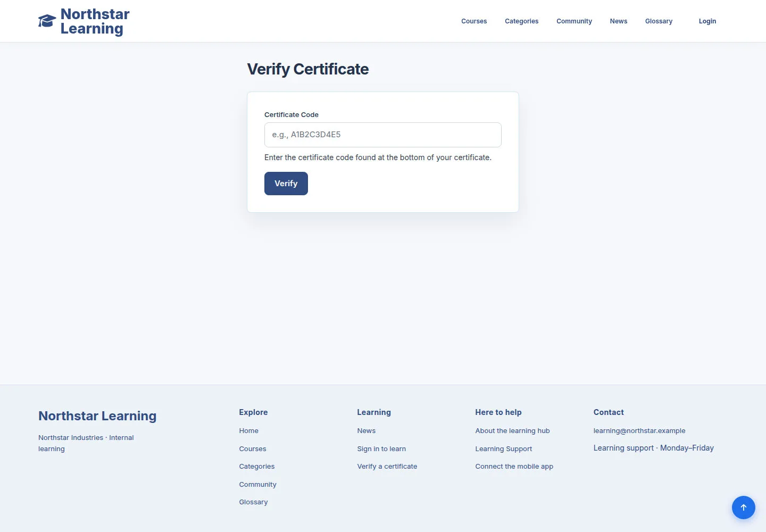Click the Certificate Code field label

pos(292,115)
